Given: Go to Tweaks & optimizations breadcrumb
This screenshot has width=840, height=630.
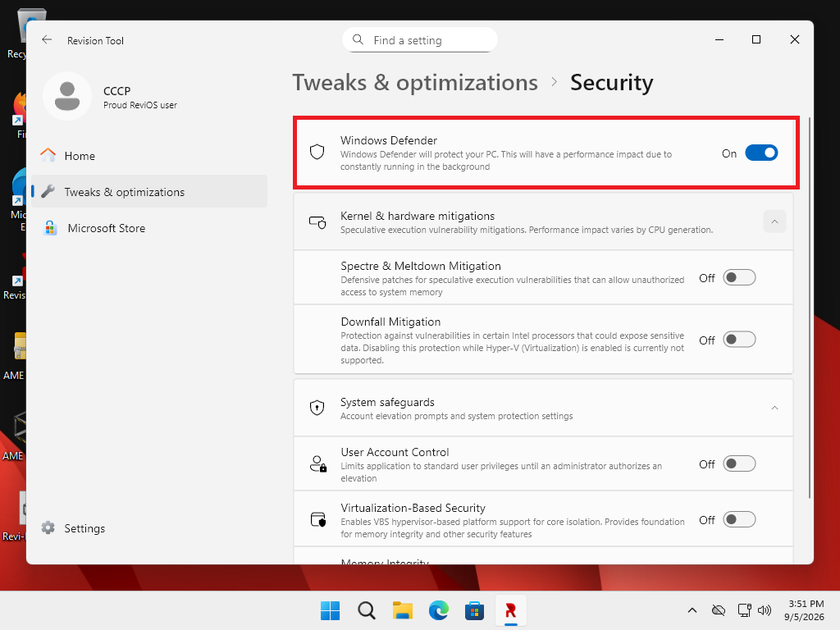Looking at the screenshot, I should coord(415,83).
